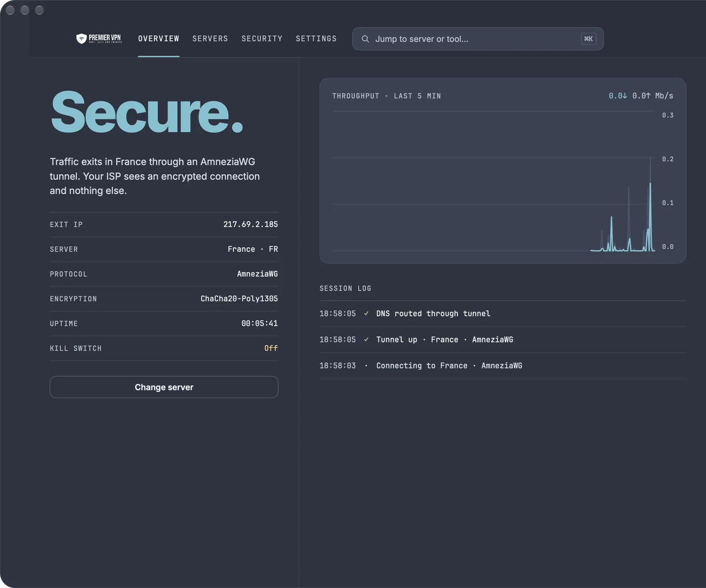The width and height of the screenshot is (706, 588).
Task: Click the Exit IP label
Action: point(66,225)
